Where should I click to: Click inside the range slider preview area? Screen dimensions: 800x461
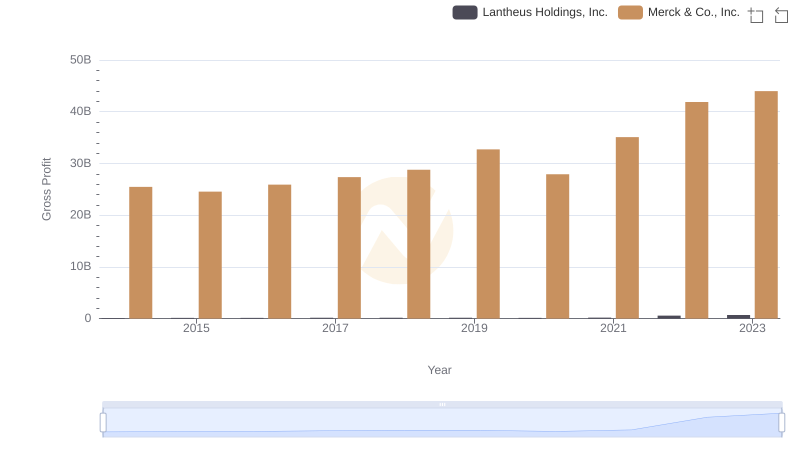point(442,423)
